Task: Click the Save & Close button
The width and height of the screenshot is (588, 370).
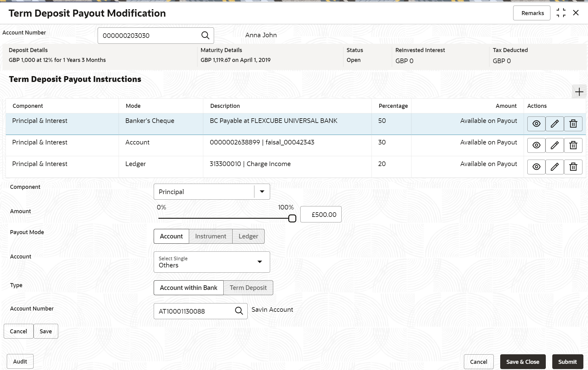Action: (523, 362)
